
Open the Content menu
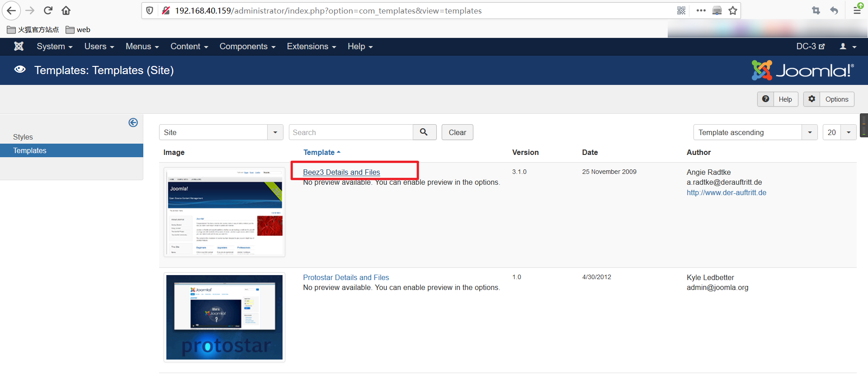(x=189, y=47)
